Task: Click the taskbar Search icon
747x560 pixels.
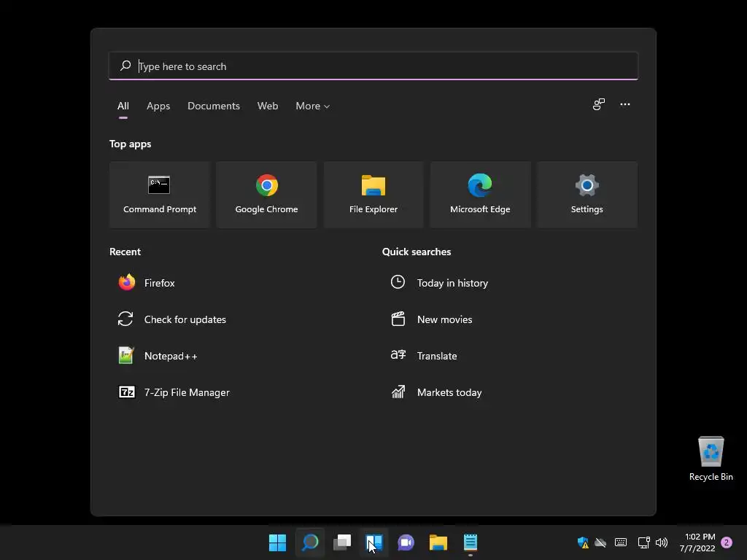Action: (310, 542)
